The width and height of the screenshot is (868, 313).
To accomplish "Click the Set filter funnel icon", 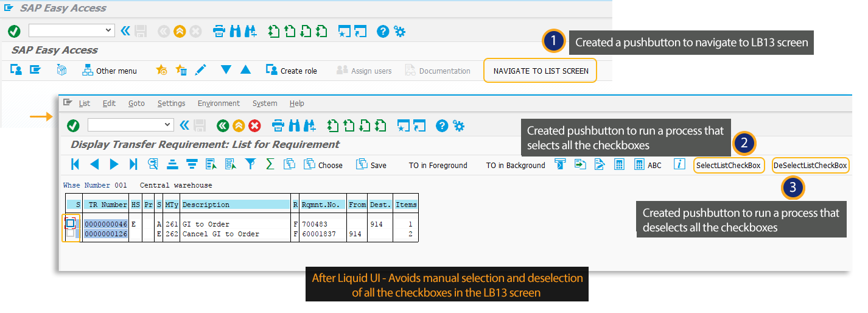I will tap(250, 164).
